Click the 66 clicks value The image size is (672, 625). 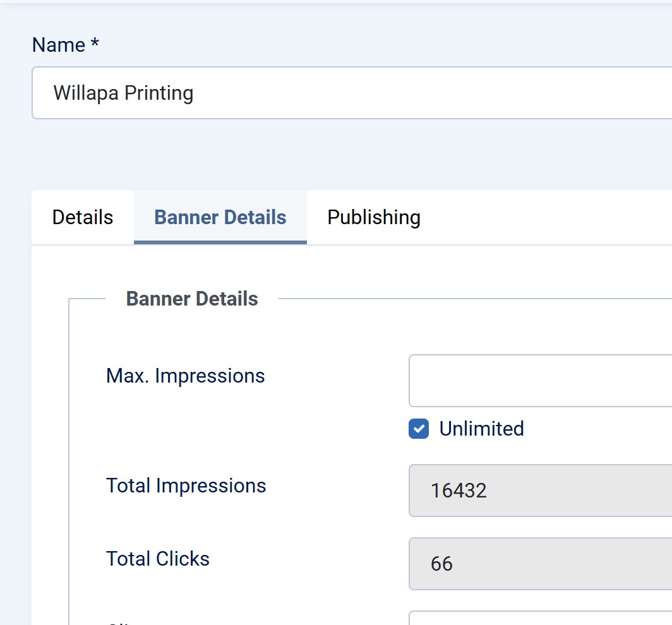tap(441, 564)
